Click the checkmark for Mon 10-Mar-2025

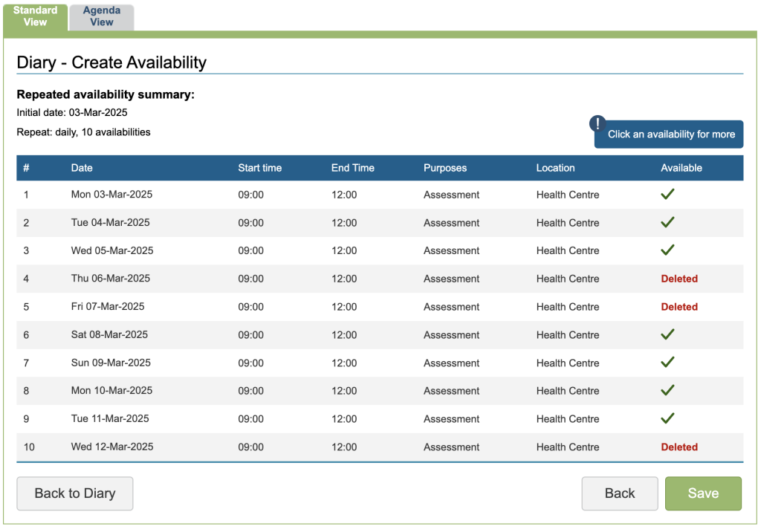coord(667,390)
